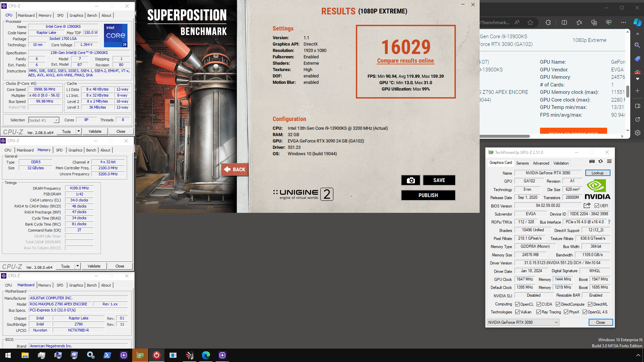The image size is (644, 362).
Task: Switch to the Advanced tab in GPU-Z
Action: coord(541,163)
